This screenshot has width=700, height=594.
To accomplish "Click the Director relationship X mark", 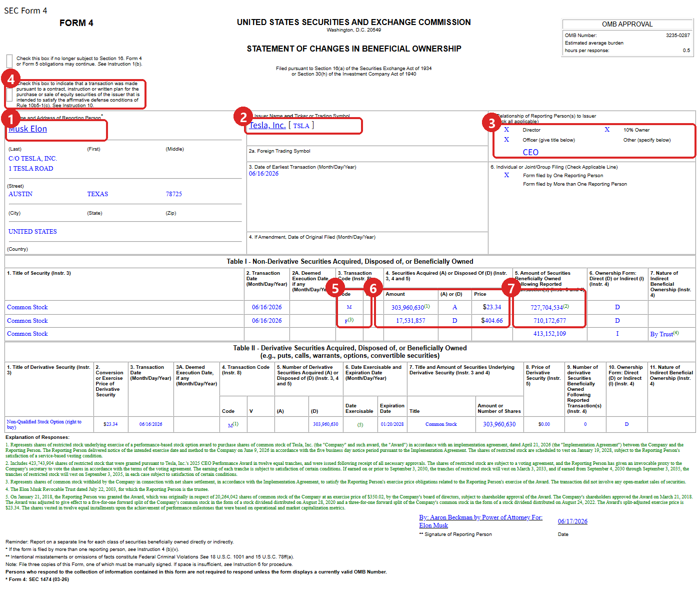I will pyautogui.click(x=506, y=130).
